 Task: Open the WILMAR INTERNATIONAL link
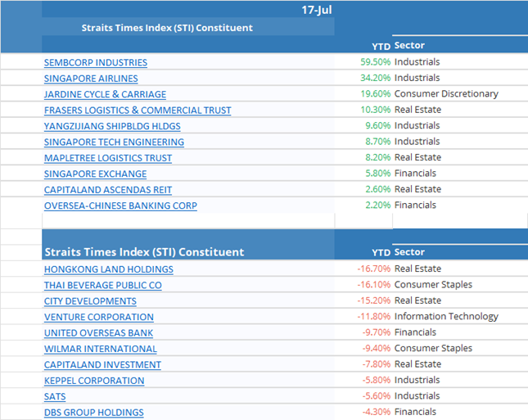[x=101, y=349]
